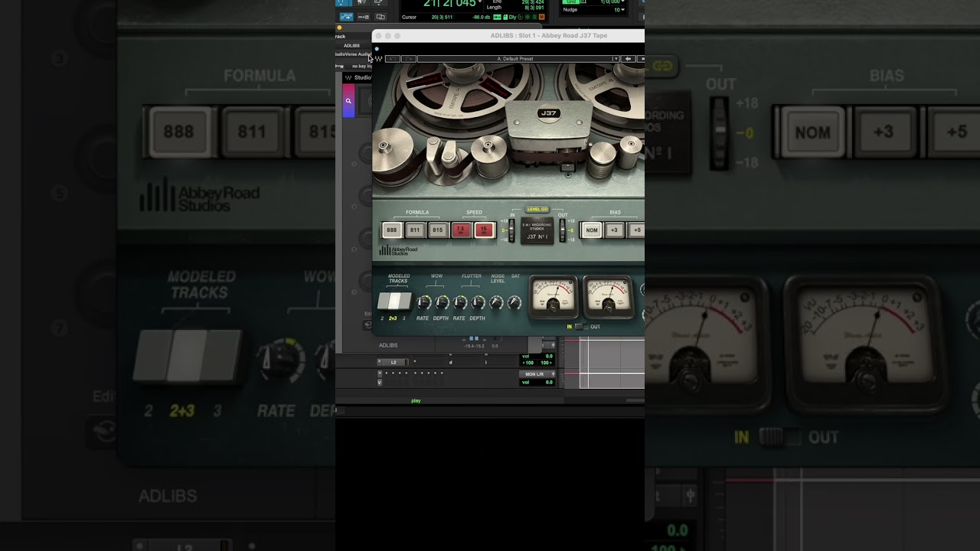Click the Waves toolbar undo arrow
980x551 pixels.
pyautogui.click(x=392, y=59)
